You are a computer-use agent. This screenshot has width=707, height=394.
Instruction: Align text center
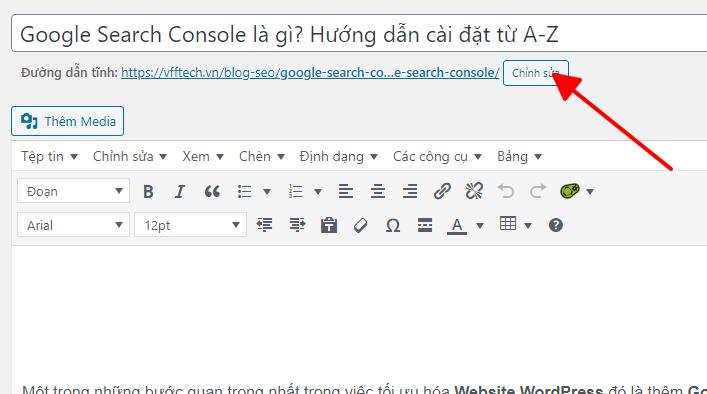[x=378, y=192]
